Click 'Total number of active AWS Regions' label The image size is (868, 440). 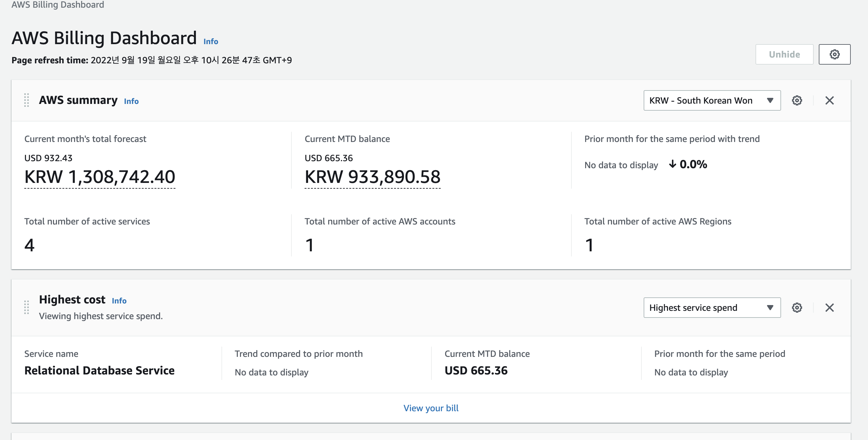657,222
